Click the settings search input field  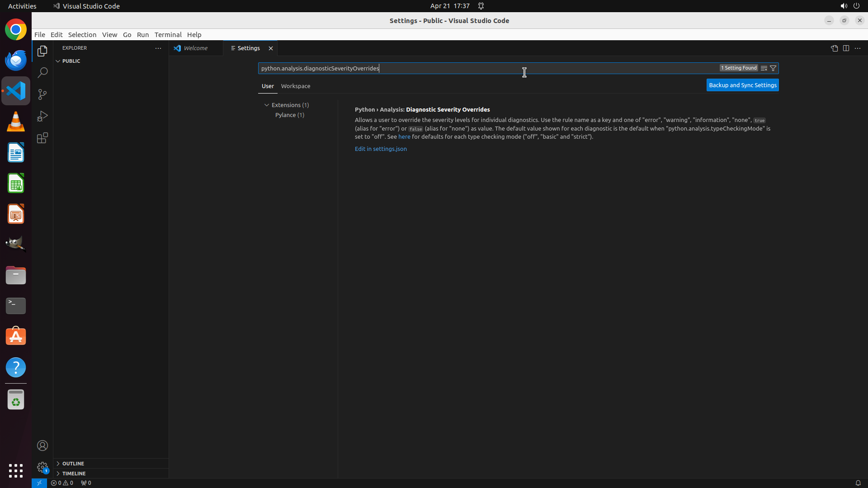488,68
